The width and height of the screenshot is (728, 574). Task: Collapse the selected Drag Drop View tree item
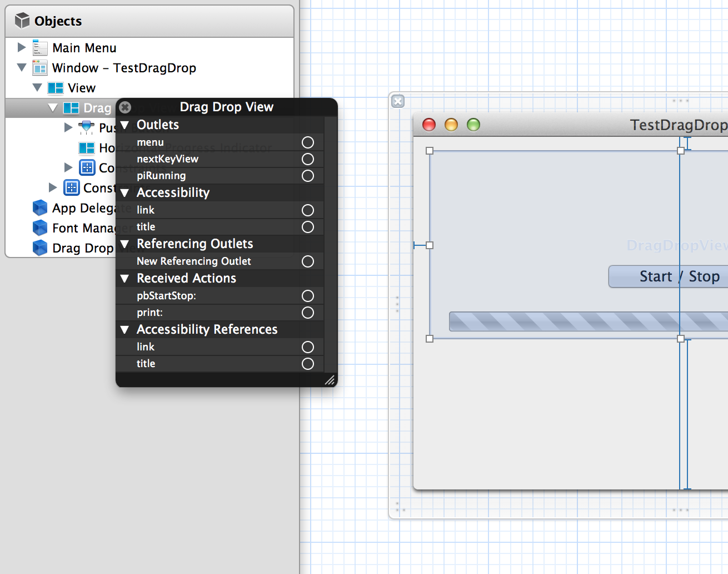[x=53, y=107]
